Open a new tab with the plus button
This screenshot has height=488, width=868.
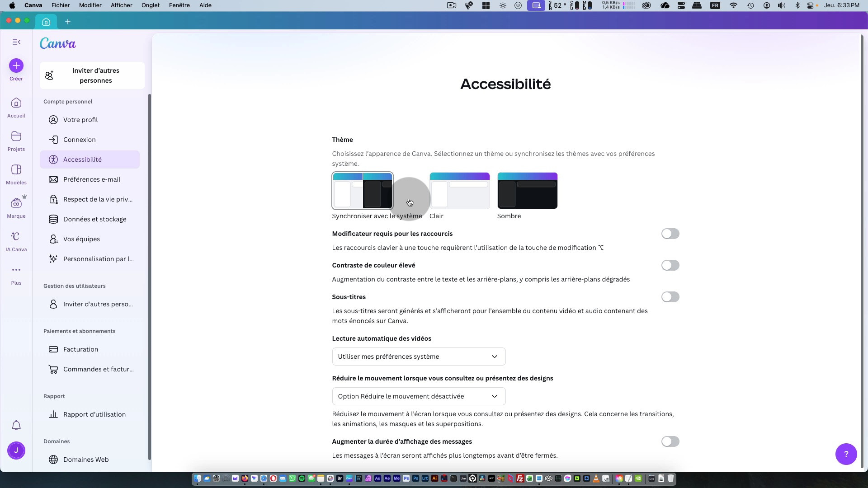pyautogui.click(x=68, y=22)
